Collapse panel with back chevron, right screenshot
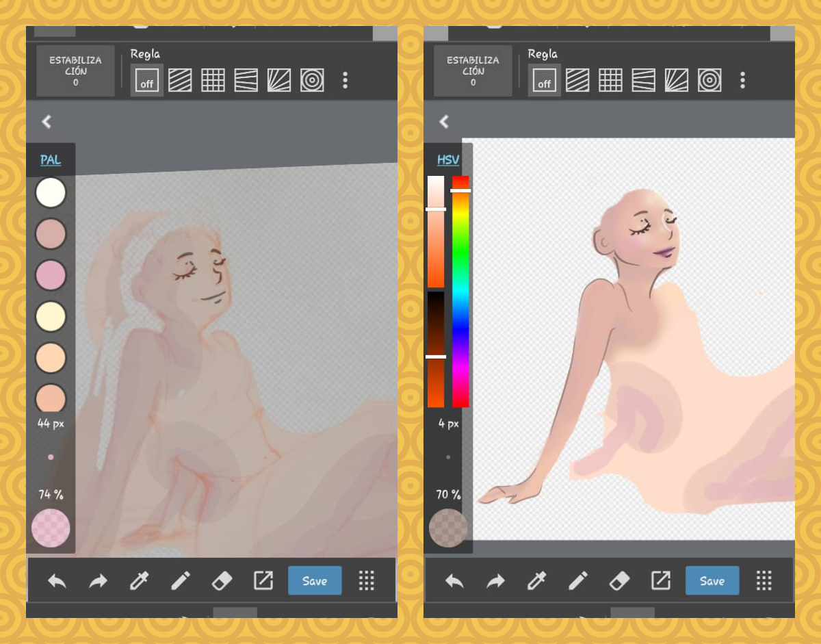821x644 pixels. (x=444, y=122)
